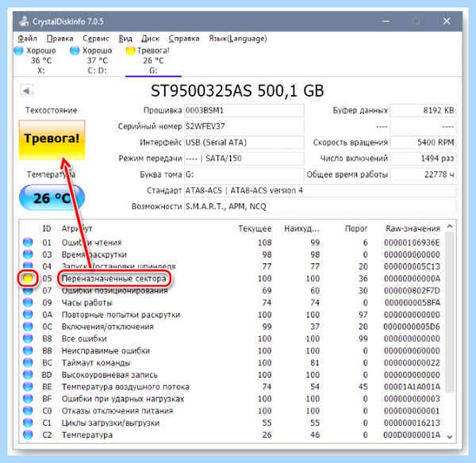Click the Интерфейс field USB (Serial ATA)
Screen dimensions: 476x463
pos(244,142)
